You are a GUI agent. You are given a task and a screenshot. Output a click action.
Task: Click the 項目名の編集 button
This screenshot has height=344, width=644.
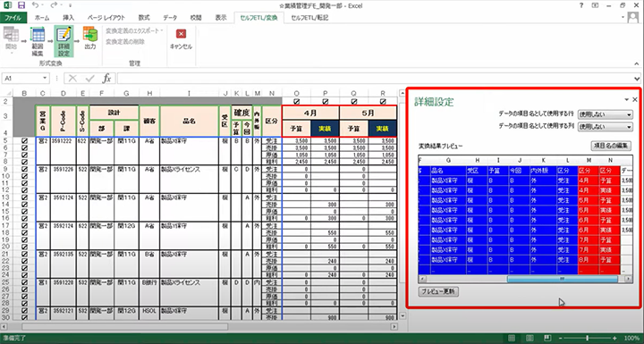[611, 146]
